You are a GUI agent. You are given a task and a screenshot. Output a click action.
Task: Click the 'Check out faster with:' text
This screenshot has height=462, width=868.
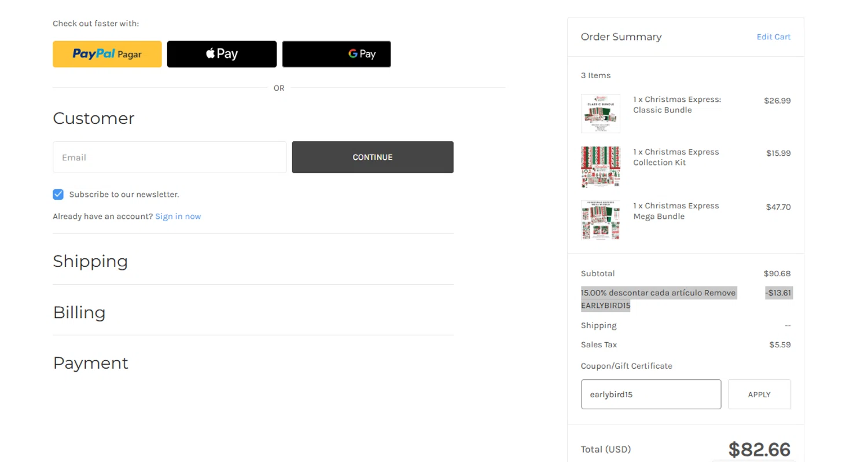click(x=96, y=24)
